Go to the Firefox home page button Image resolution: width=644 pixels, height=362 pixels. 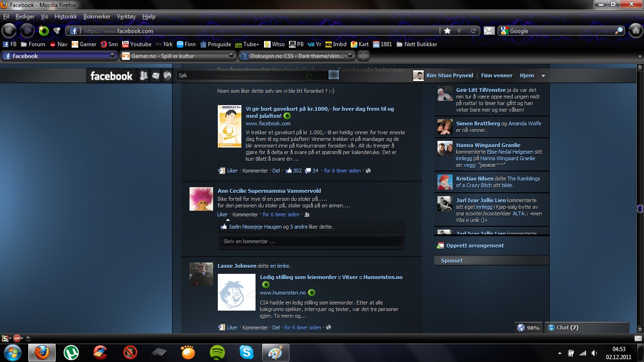click(x=635, y=31)
